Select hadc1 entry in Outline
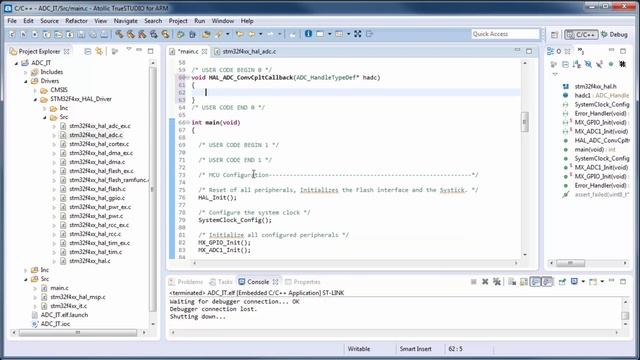Screen dimensions: 640x360 click(595, 96)
